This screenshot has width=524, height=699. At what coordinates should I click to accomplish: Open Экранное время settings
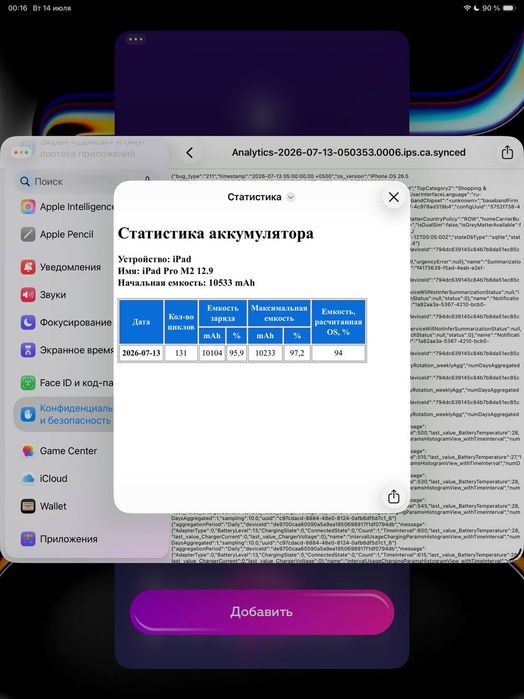click(x=67, y=350)
